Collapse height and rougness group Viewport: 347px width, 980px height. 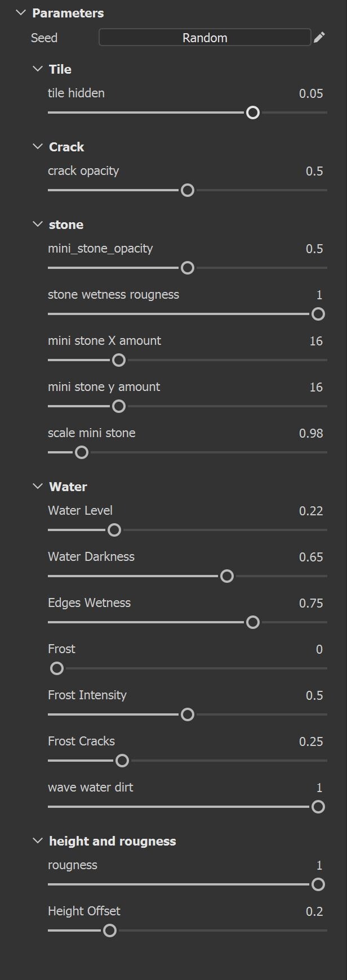pyautogui.click(x=38, y=841)
